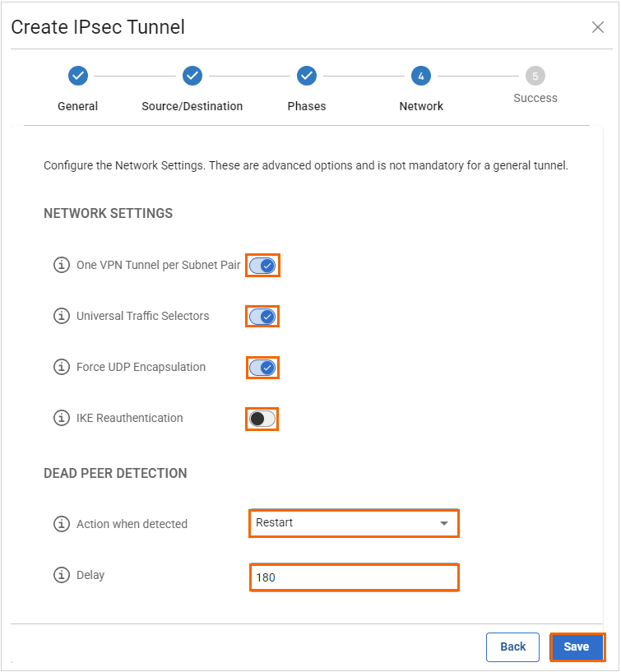The height and width of the screenshot is (672, 621).
Task: Close the Create IPsec Tunnel dialog
Action: (x=598, y=27)
